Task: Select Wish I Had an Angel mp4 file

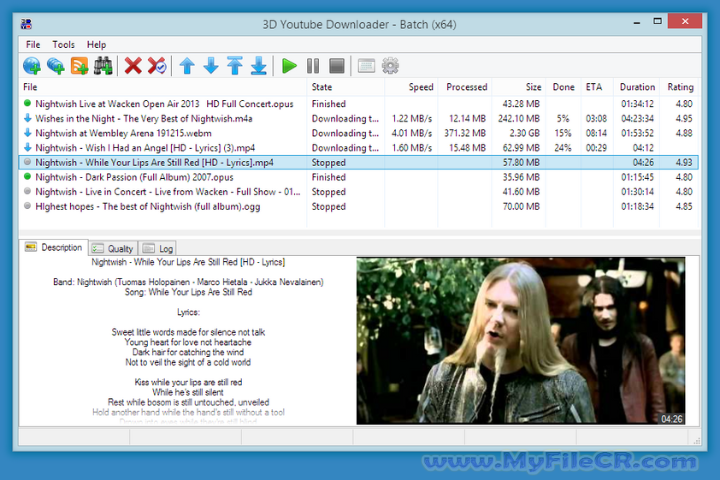Action: [145, 148]
